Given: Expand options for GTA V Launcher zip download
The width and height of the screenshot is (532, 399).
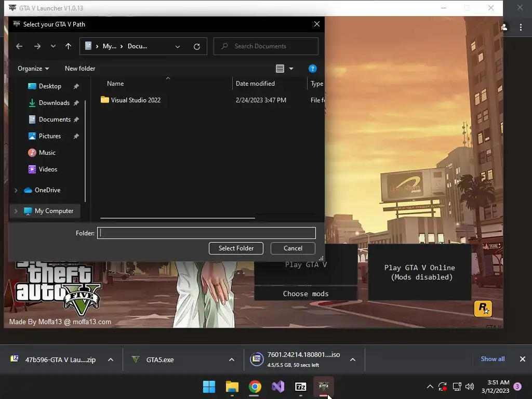Looking at the screenshot, I should coord(111,360).
